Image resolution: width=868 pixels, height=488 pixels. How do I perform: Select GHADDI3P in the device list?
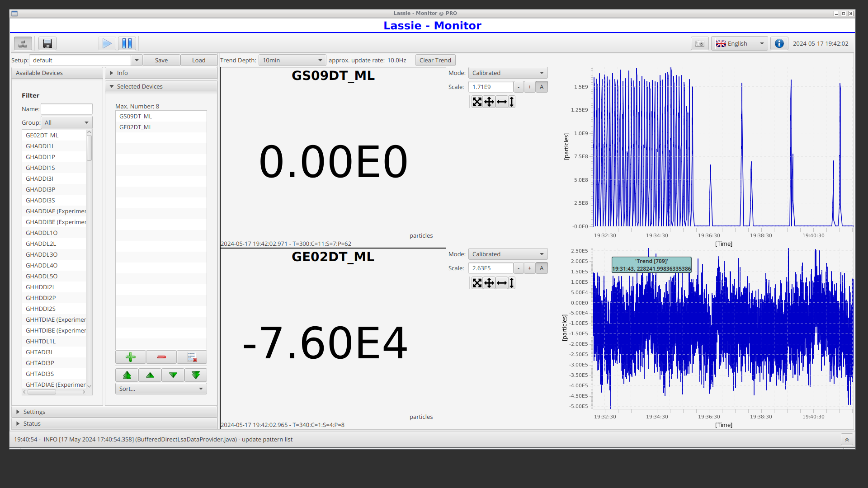coord(54,189)
